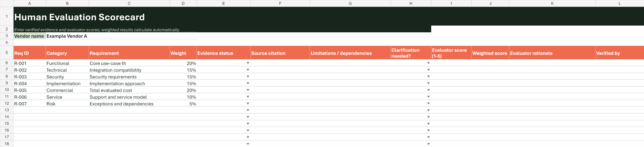Select column K header

pos(552,3)
